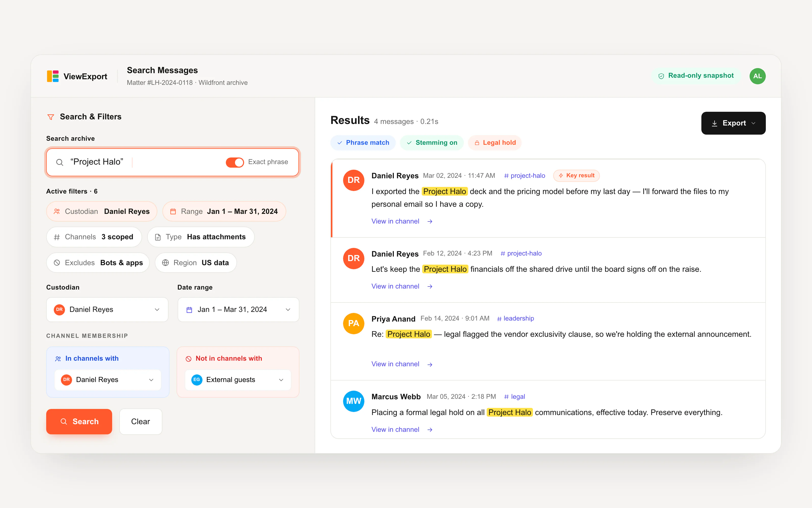Expand the External guests selector
The height and width of the screenshot is (508, 812).
(238, 380)
